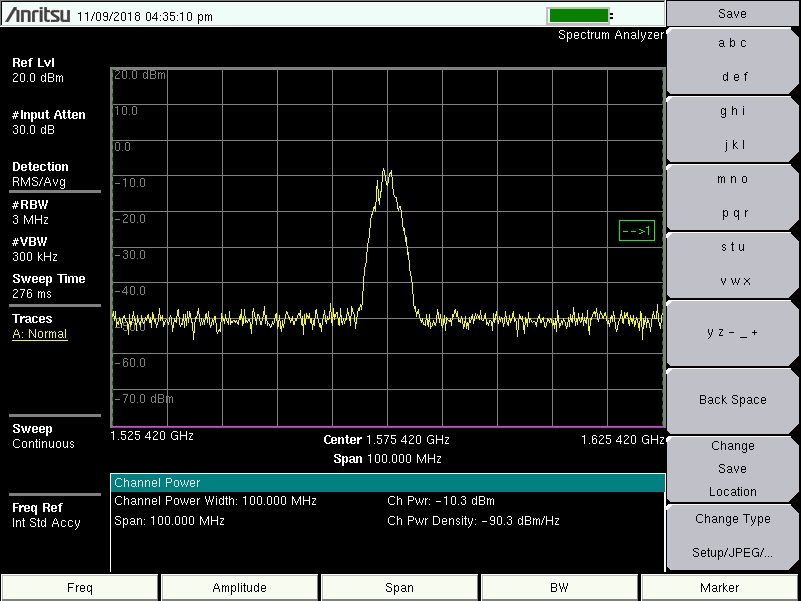This screenshot has height=601, width=801.
Task: Click the Spectrum Analyzer mode label
Action: [x=611, y=35]
